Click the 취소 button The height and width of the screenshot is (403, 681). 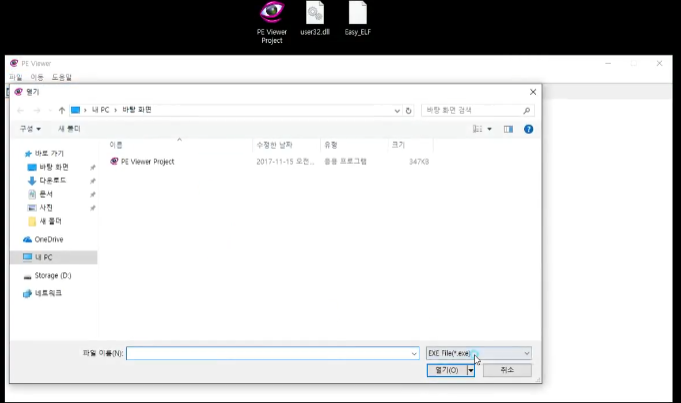click(x=507, y=370)
